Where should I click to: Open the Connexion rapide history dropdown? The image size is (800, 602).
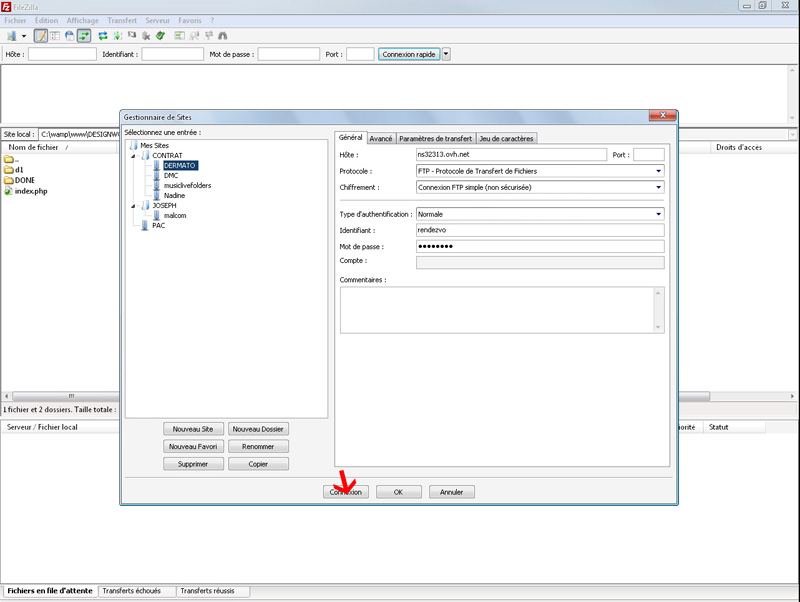click(446, 54)
